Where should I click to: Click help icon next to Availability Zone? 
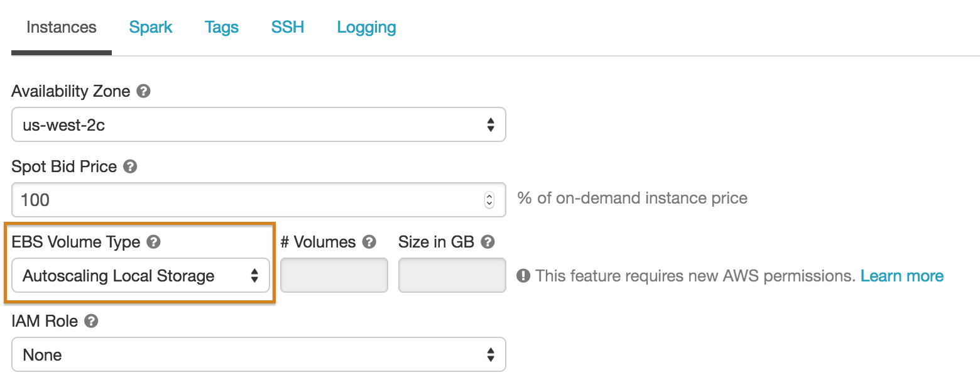pos(144,92)
